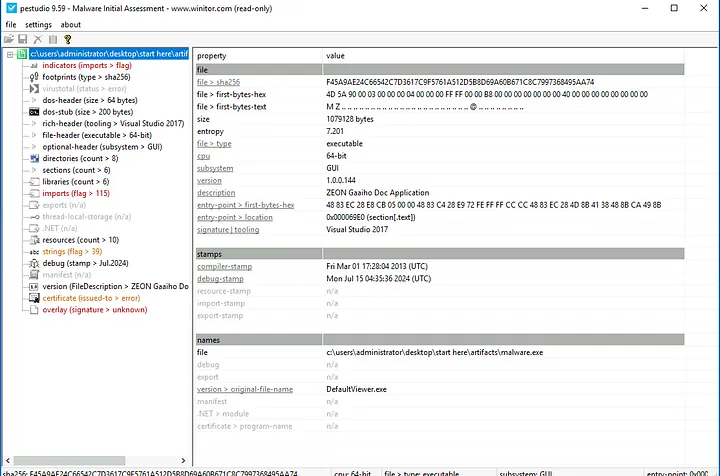Viewport: 720px width, 476px height.
Task: Click the X close-file toolbar icon
Action: pos(38,39)
